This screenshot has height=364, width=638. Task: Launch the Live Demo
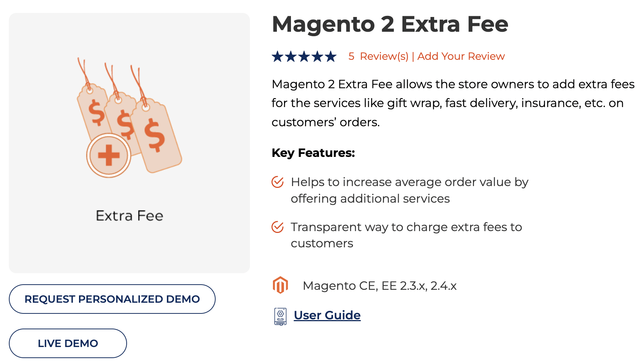tap(68, 343)
